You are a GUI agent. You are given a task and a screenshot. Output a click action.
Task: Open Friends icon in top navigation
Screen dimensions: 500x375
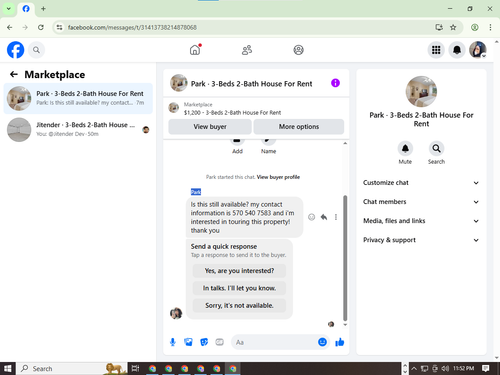coord(247,50)
